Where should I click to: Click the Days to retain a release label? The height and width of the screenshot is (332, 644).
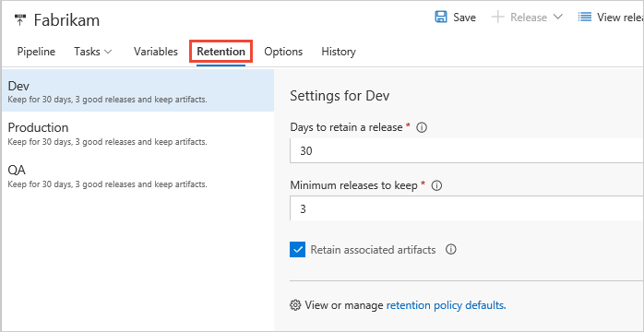pos(346,127)
